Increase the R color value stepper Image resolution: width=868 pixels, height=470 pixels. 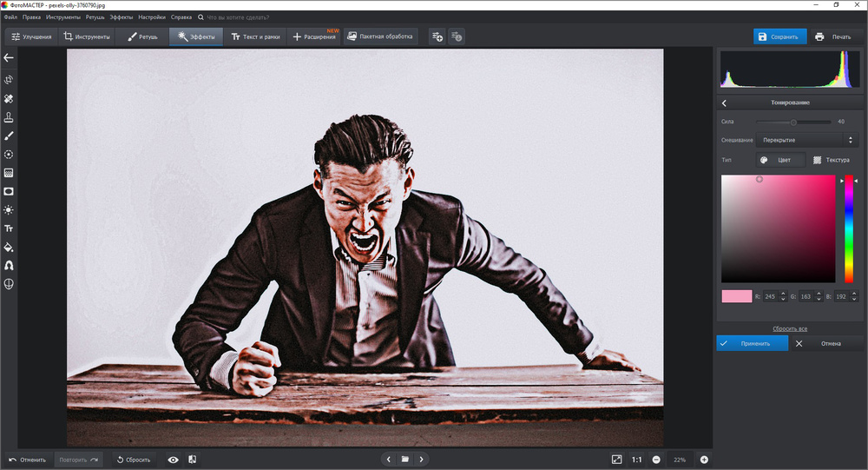click(783, 294)
